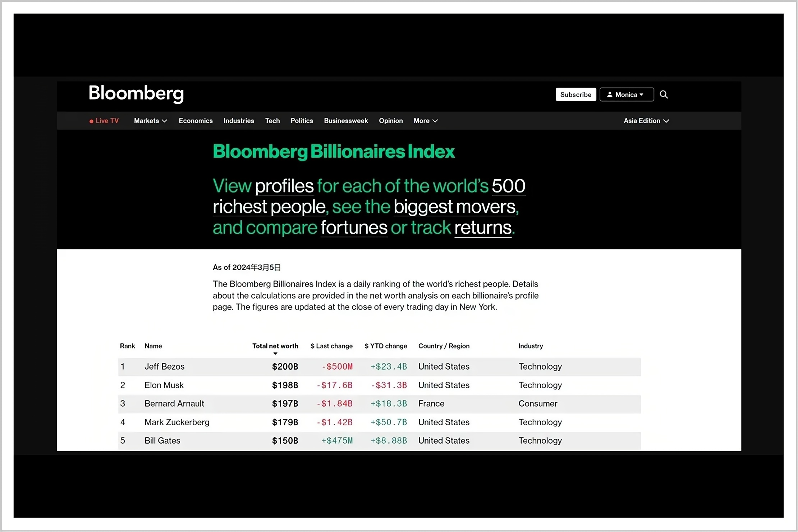
Task: Follow the 'biggest movers' link
Action: coord(455,207)
